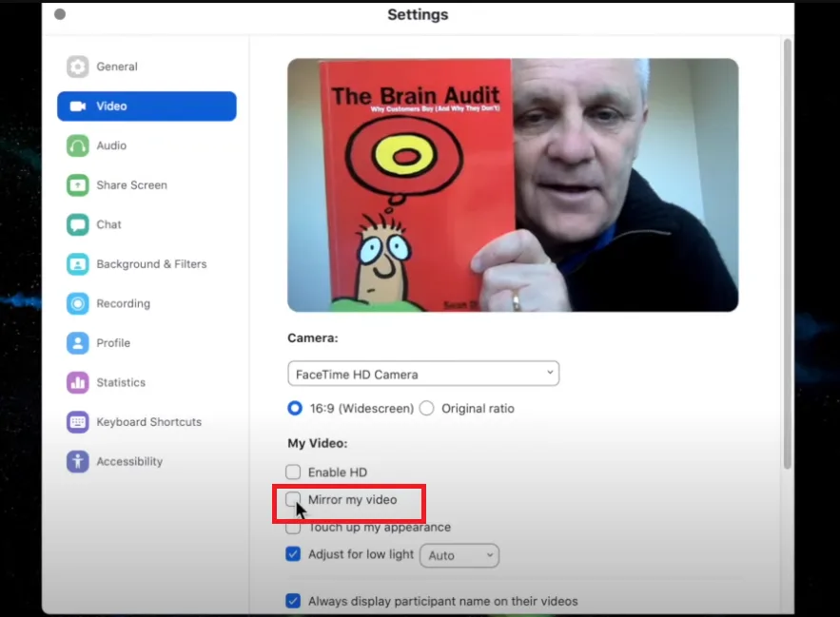This screenshot has width=840, height=617.
Task: Uncheck Always display participant name
Action: point(293,601)
